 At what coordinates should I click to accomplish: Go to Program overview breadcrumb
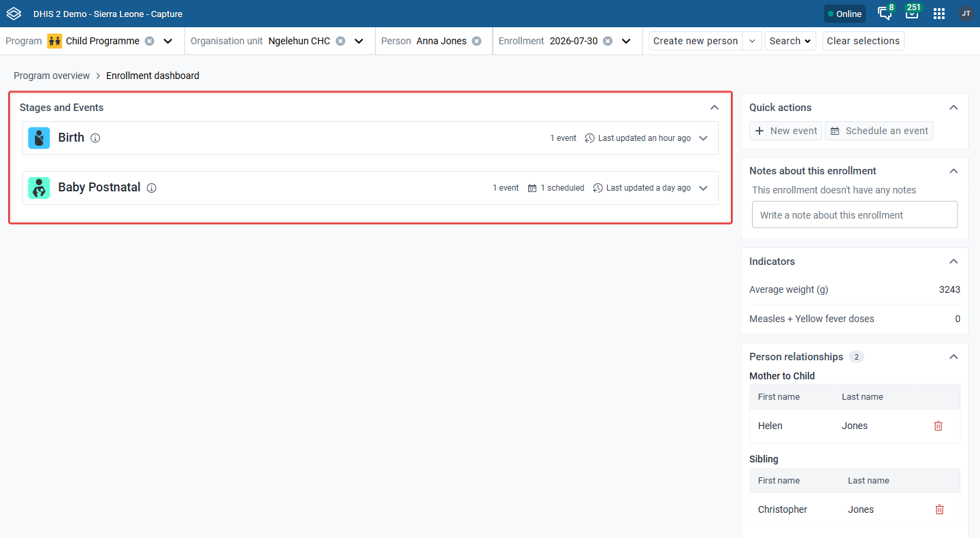click(52, 76)
